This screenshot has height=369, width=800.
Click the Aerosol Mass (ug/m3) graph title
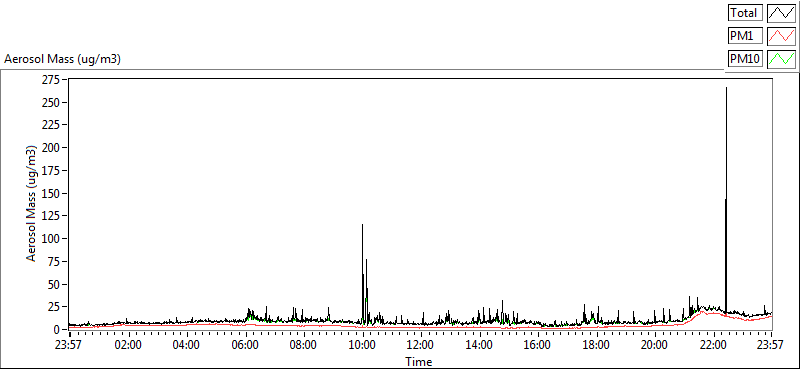[62, 59]
